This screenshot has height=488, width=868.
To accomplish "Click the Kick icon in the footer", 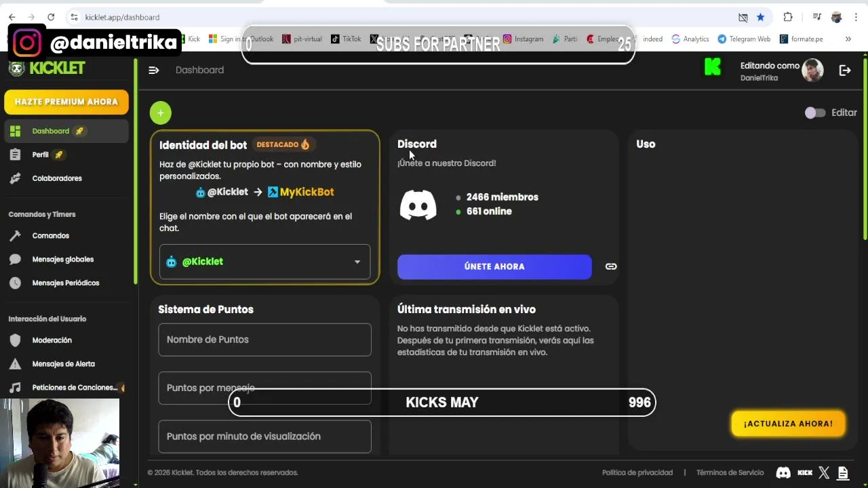I will click(805, 472).
